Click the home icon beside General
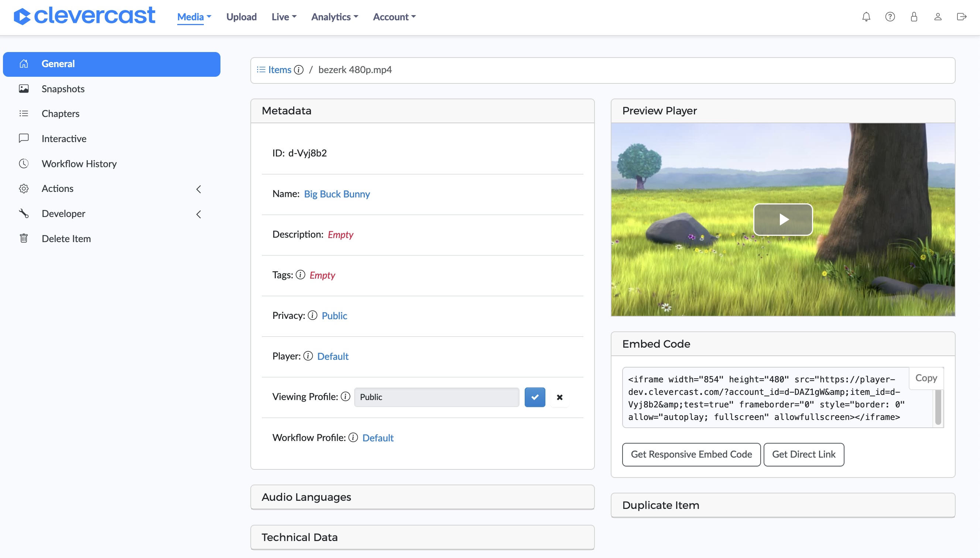980x558 pixels. (x=24, y=63)
